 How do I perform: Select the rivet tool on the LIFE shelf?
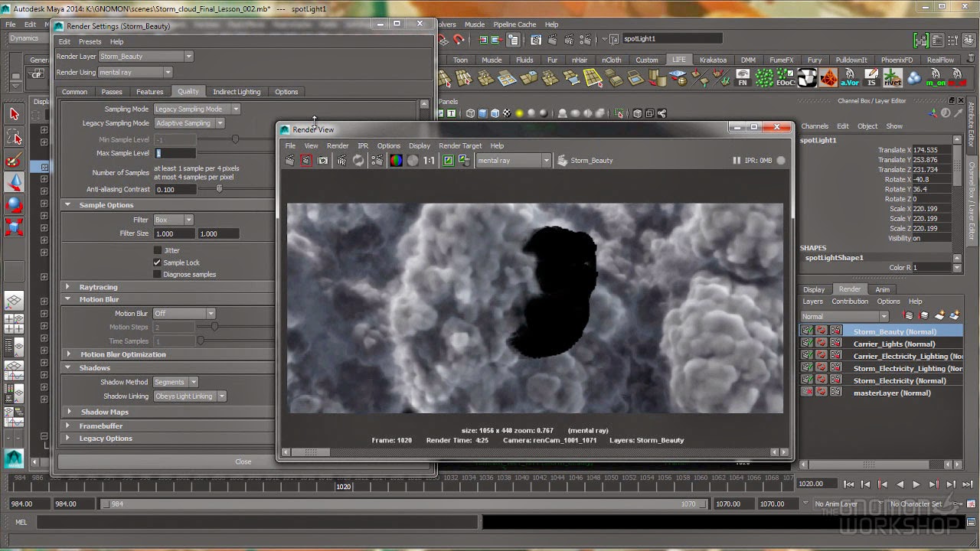[x=891, y=77]
